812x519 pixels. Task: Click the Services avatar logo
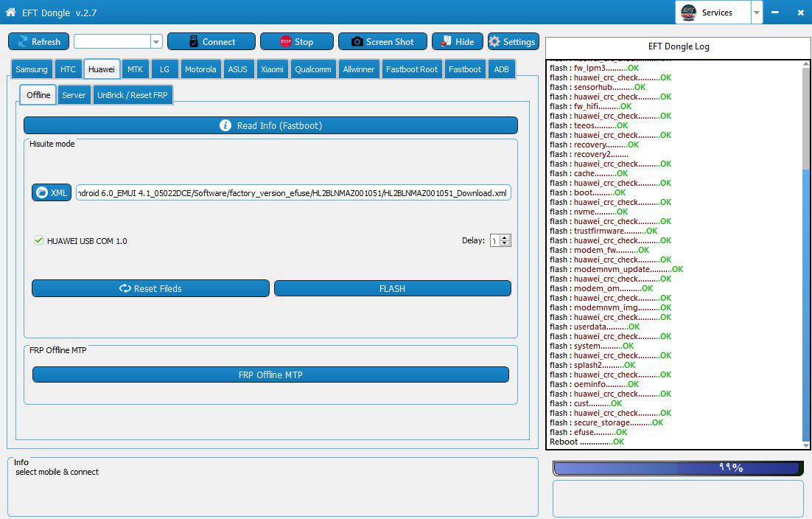(688, 13)
